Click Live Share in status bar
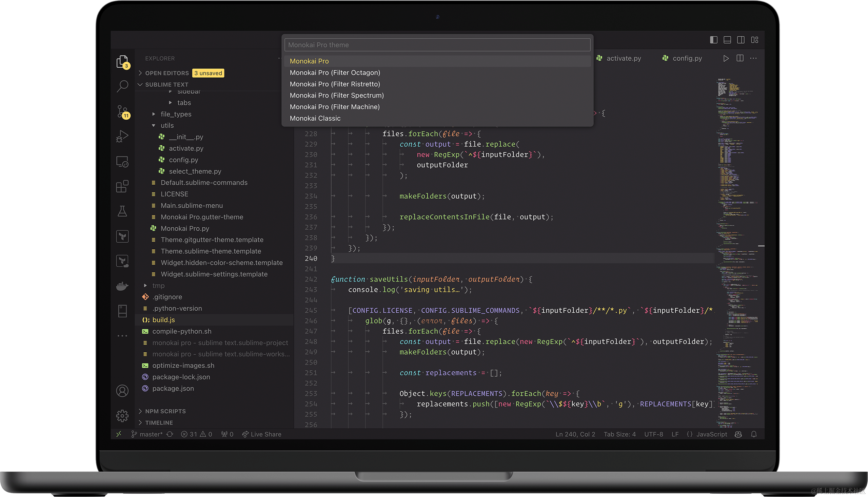The height and width of the screenshot is (497, 868). pyautogui.click(x=262, y=434)
